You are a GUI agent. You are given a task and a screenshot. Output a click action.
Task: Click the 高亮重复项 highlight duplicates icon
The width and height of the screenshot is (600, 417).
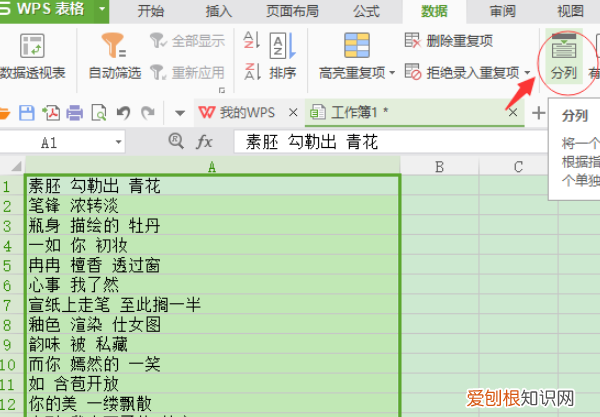point(357,45)
